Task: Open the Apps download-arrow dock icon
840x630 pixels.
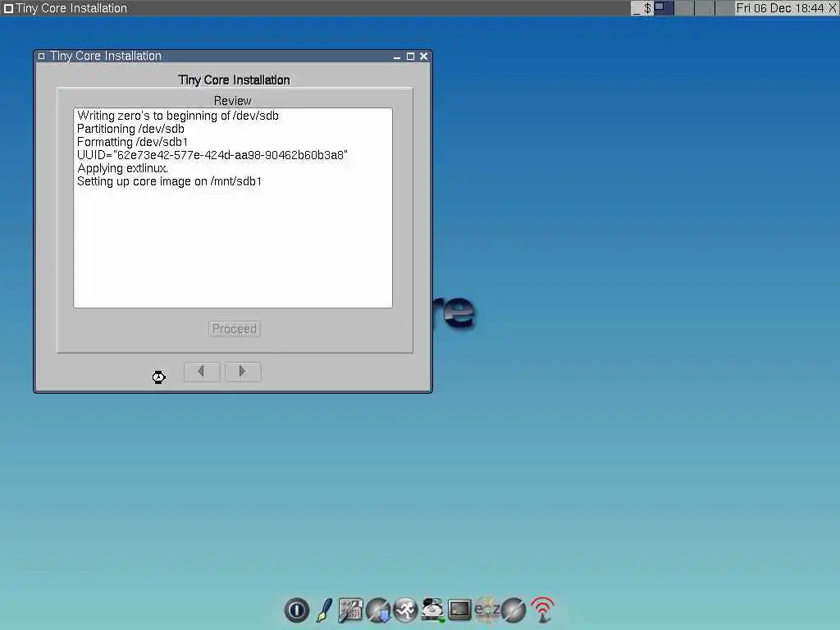Action: 378,609
